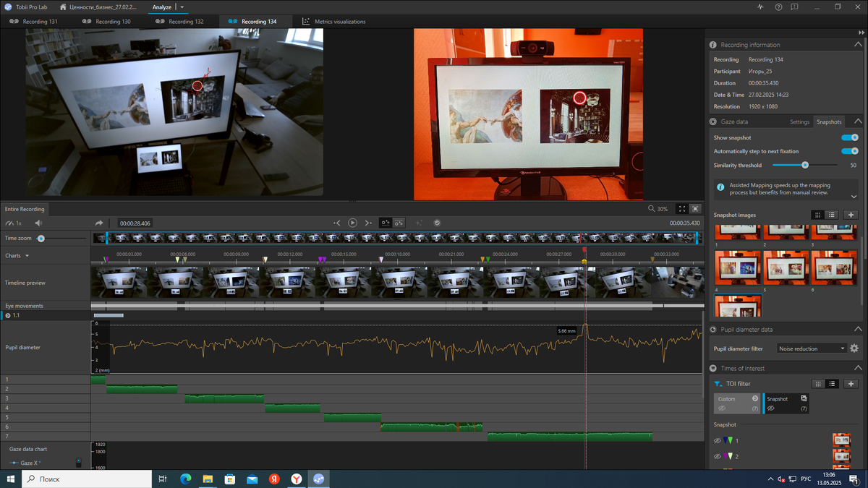Click the Assisted Mapping info icon
The width and height of the screenshot is (868, 488).
point(720,186)
